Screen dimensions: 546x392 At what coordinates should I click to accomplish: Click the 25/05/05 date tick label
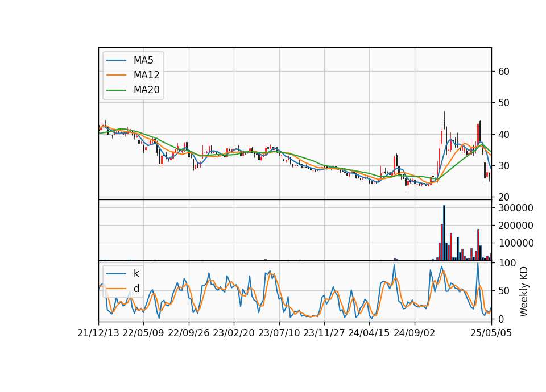click(x=491, y=333)
